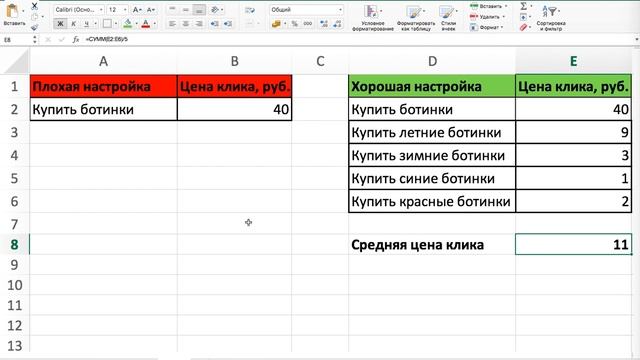Apply percent style format
Image resolution: width=640 pixels, height=360 pixels.
pos(294,24)
